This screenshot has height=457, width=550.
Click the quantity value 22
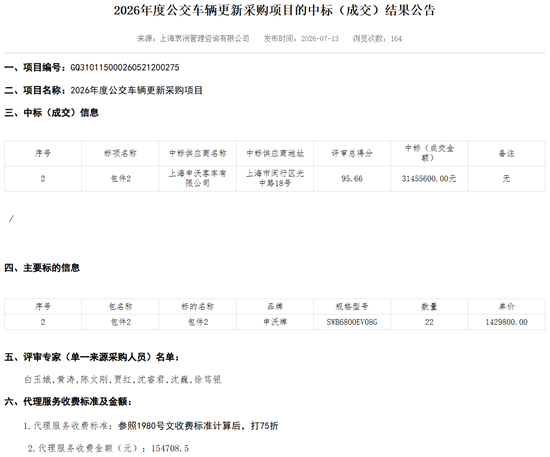point(429,322)
